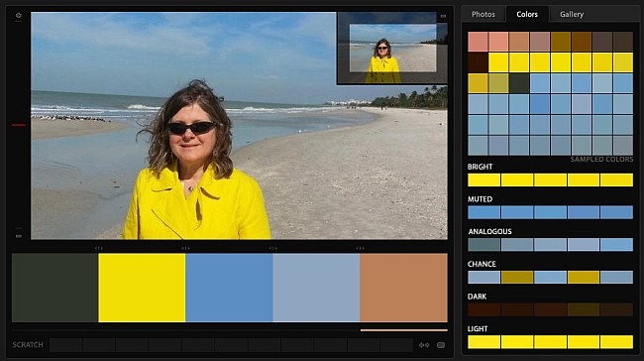Choose the first salmon pink swatch in sampled grid
The image size is (644, 361).
coord(478,42)
